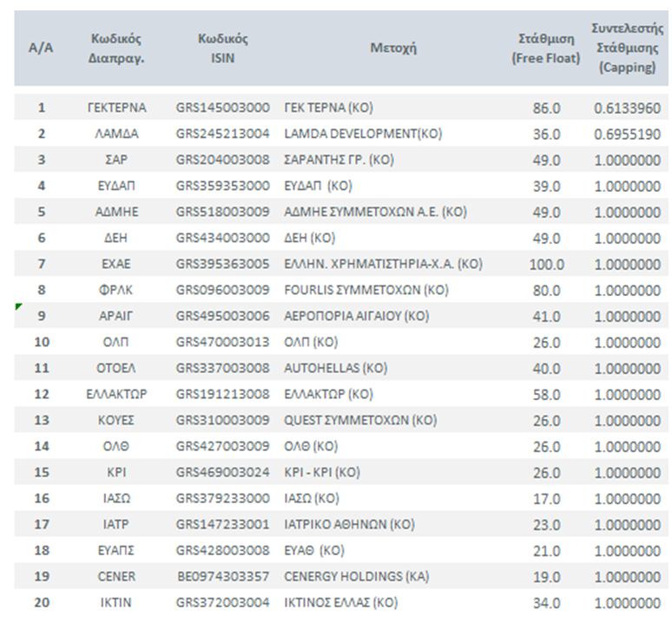This screenshot has width=672, height=636.
Task: Click stock name ΙΑΤΡΙΚΟ ΑΘΗΝΩΝ (ΚΟ)
Action: tap(349, 525)
